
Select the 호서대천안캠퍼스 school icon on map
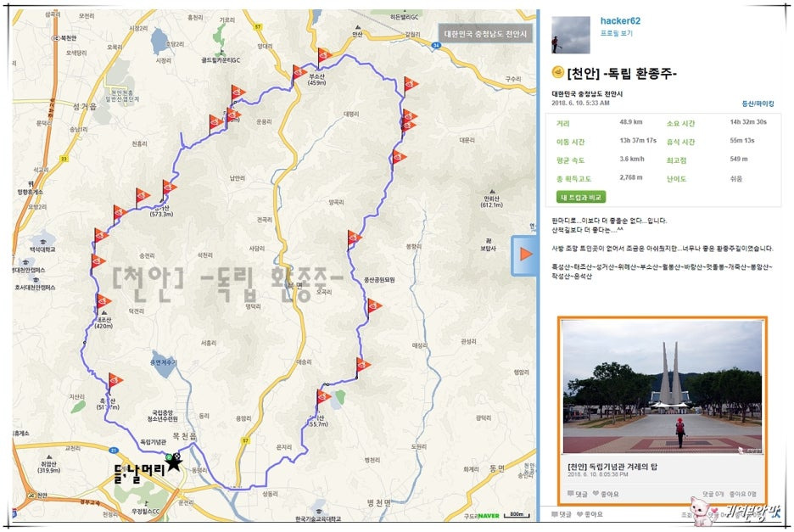click(x=36, y=279)
